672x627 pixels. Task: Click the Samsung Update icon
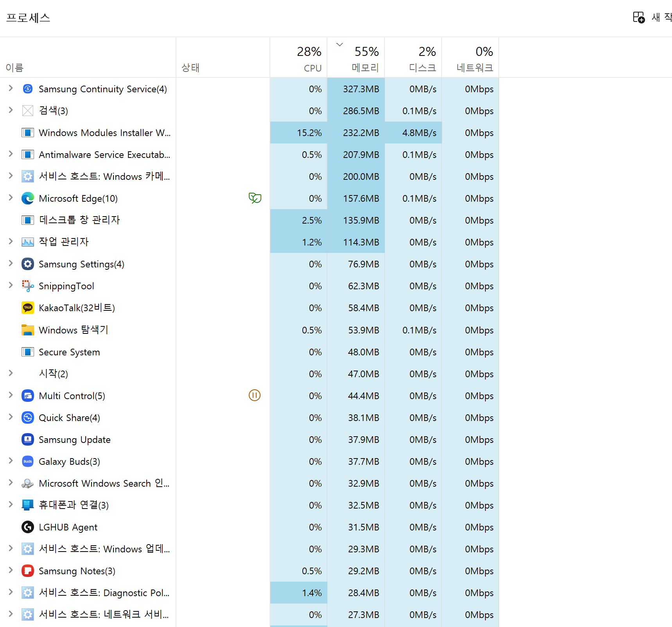point(27,439)
